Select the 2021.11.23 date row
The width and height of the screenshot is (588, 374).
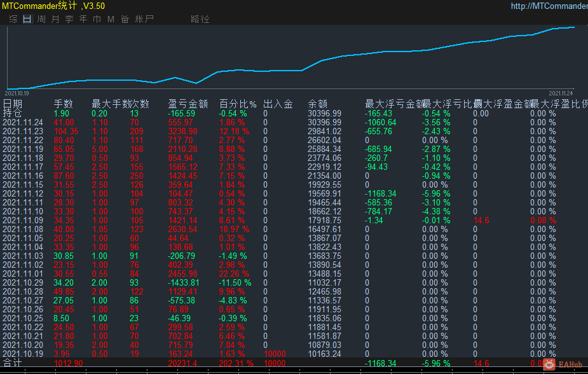click(x=23, y=131)
